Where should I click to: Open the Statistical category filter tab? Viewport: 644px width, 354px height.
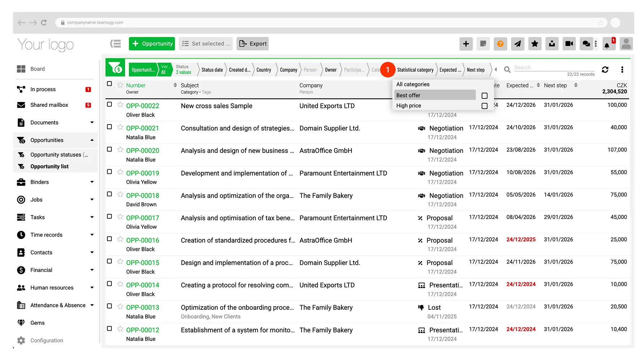(x=415, y=70)
